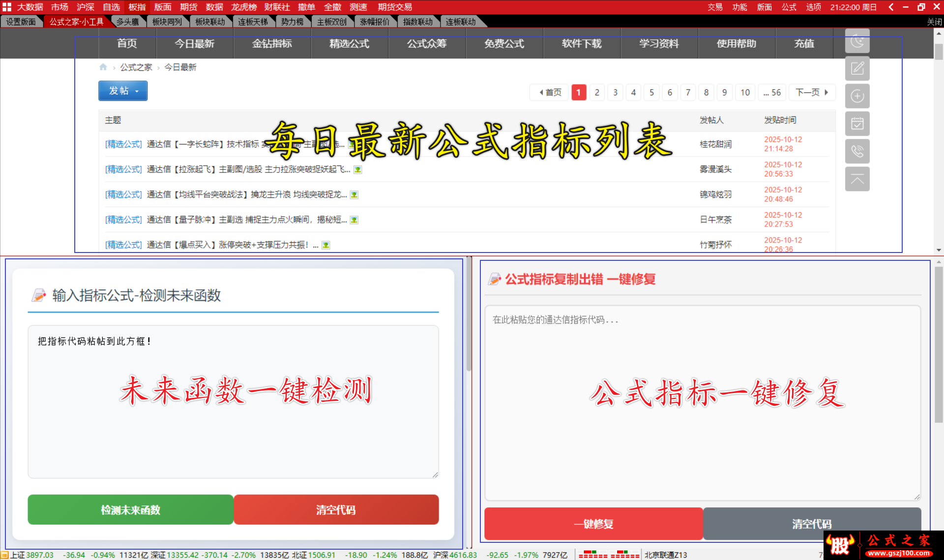Click the 检测未来函数 green button
This screenshot has width=944, height=560.
130,510
